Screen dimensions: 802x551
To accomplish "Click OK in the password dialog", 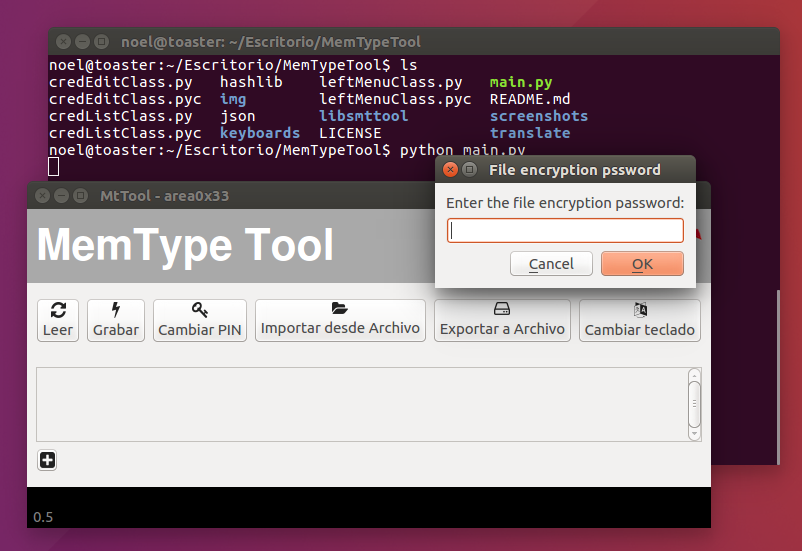I will pyautogui.click(x=642, y=263).
